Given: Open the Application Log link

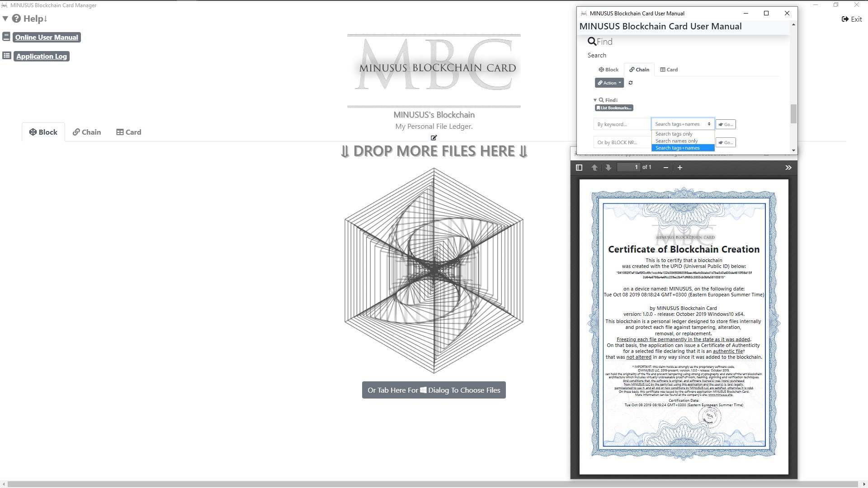Looking at the screenshot, I should 42,56.
